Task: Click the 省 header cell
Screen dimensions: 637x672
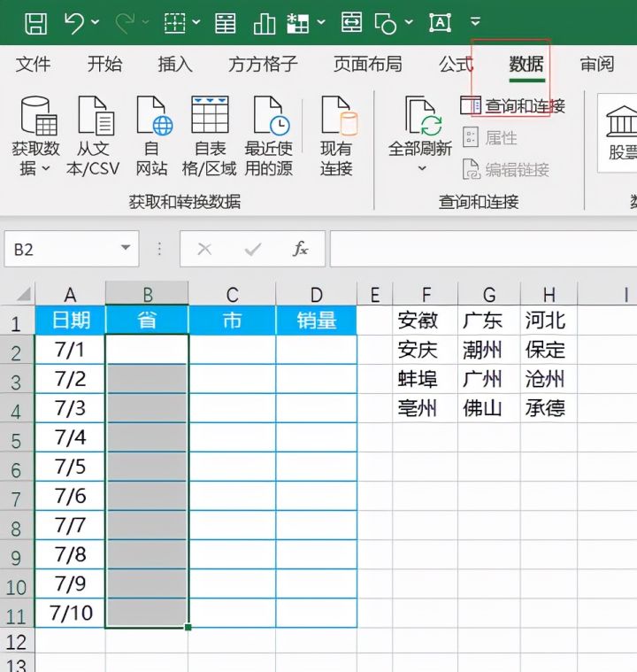Action: click(147, 321)
